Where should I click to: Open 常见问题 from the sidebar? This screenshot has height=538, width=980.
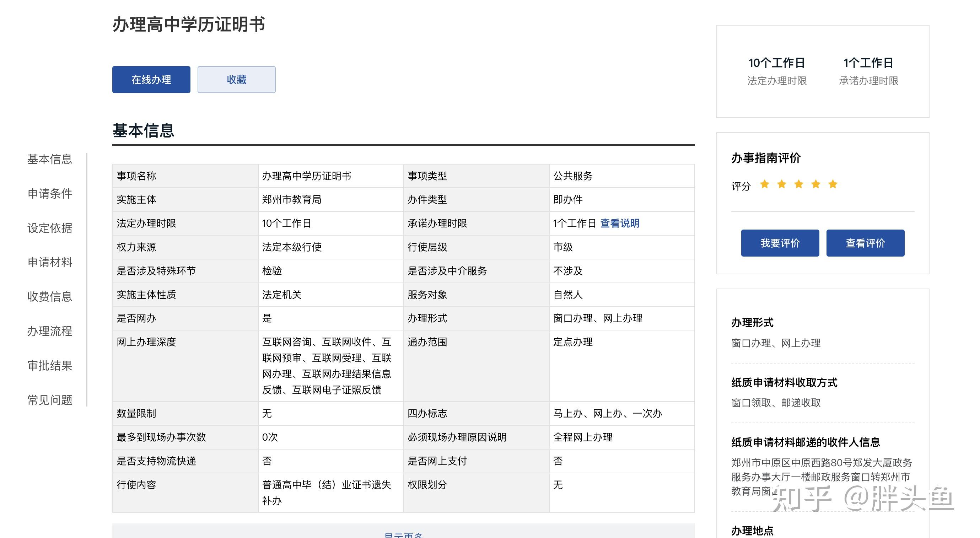click(49, 400)
